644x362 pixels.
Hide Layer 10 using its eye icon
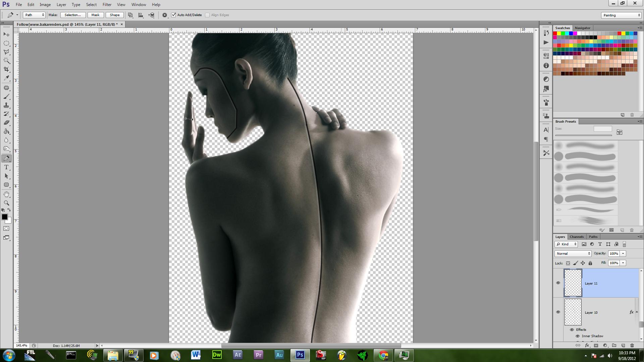pyautogui.click(x=558, y=312)
